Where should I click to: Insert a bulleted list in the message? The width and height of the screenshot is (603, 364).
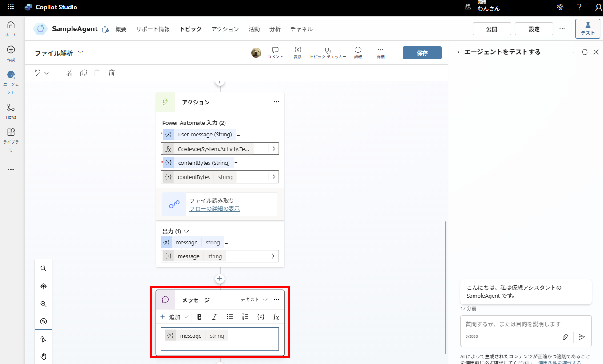[230, 316]
